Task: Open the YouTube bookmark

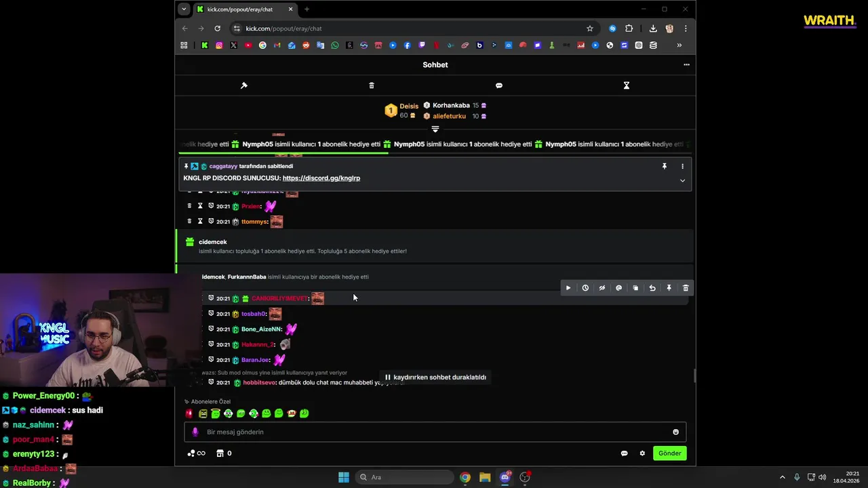Action: coord(248,45)
